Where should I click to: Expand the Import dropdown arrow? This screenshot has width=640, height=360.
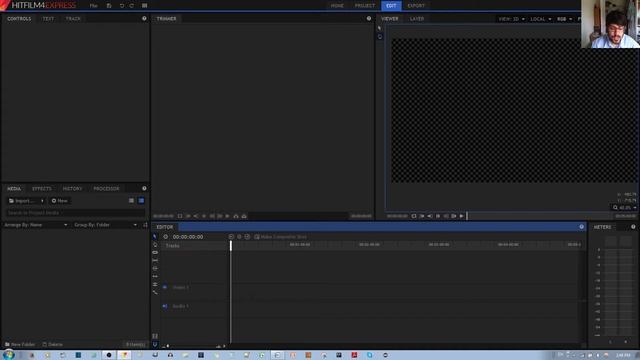tap(42, 201)
